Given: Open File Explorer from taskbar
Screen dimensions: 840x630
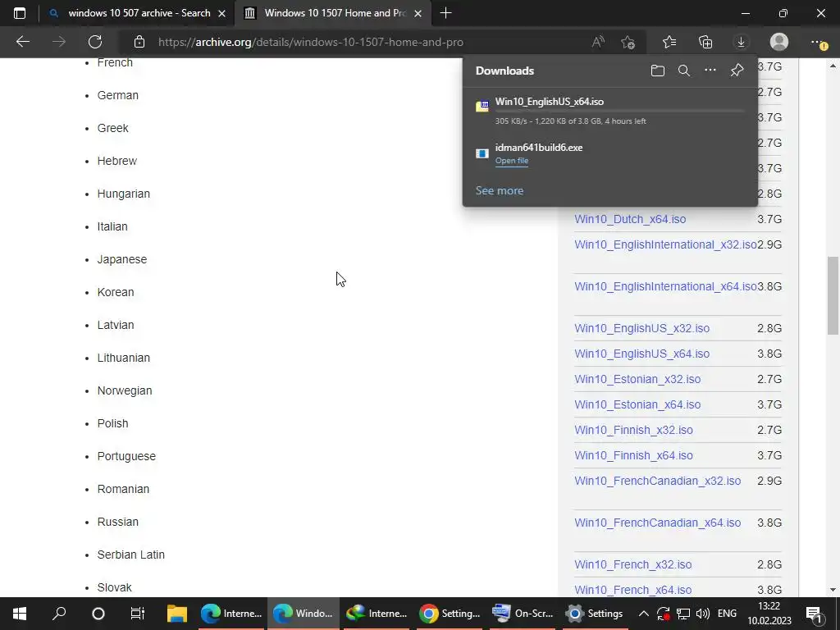Looking at the screenshot, I should [x=177, y=614].
